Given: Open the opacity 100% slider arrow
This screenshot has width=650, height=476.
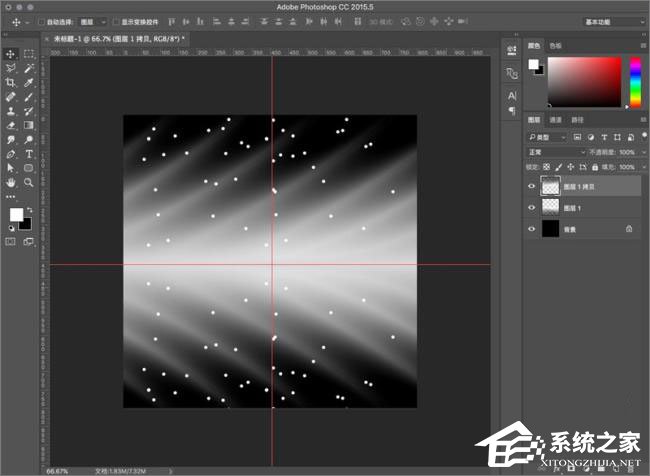Looking at the screenshot, I should 644,152.
